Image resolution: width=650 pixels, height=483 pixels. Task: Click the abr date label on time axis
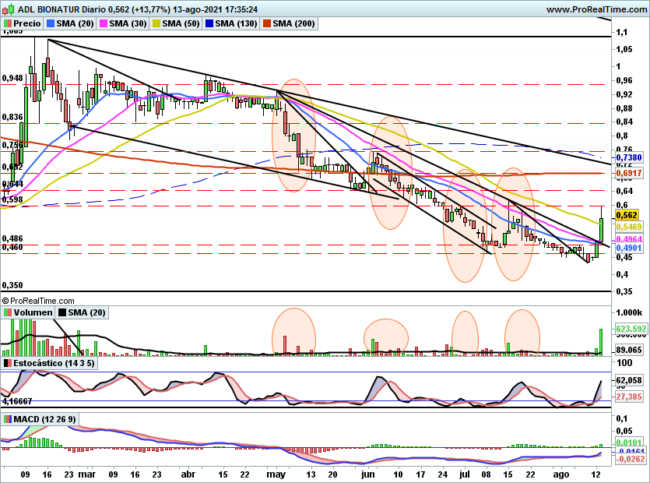188,474
